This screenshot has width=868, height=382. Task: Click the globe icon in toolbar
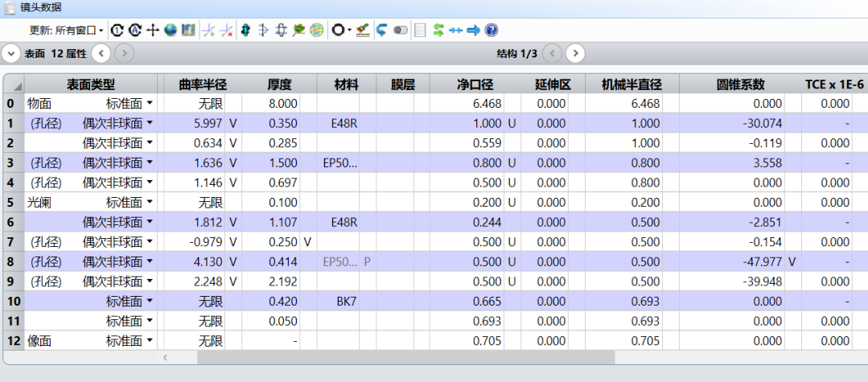(x=171, y=30)
